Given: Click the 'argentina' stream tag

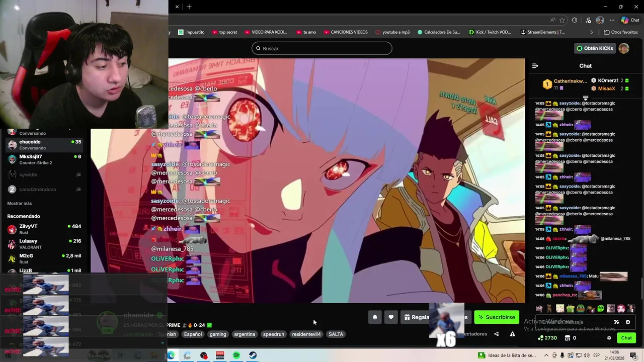Looking at the screenshot, I should [x=245, y=334].
